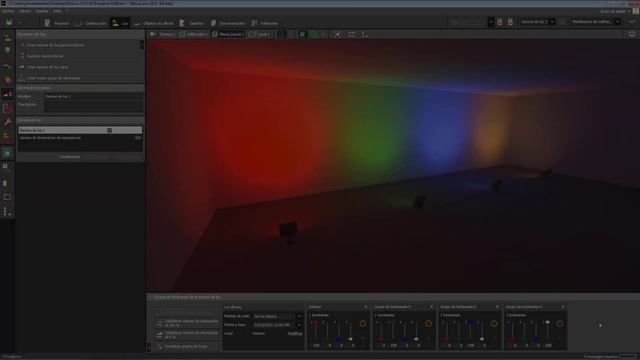Click the red channel slider of first group
This screenshot has height=360, width=640.
pyautogui.click(x=316, y=331)
